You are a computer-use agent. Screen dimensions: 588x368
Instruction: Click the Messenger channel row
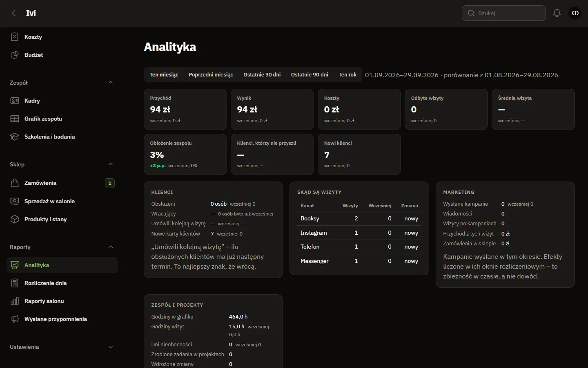[x=359, y=261]
